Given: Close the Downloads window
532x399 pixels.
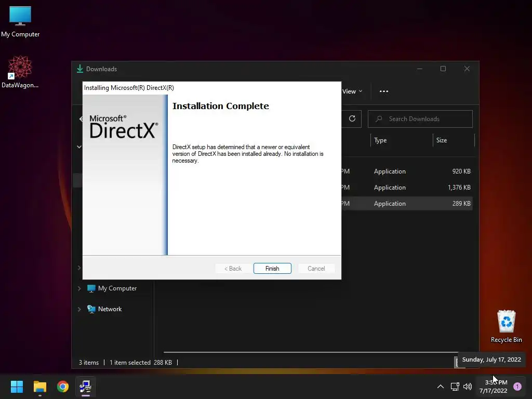Looking at the screenshot, I should click(x=467, y=69).
